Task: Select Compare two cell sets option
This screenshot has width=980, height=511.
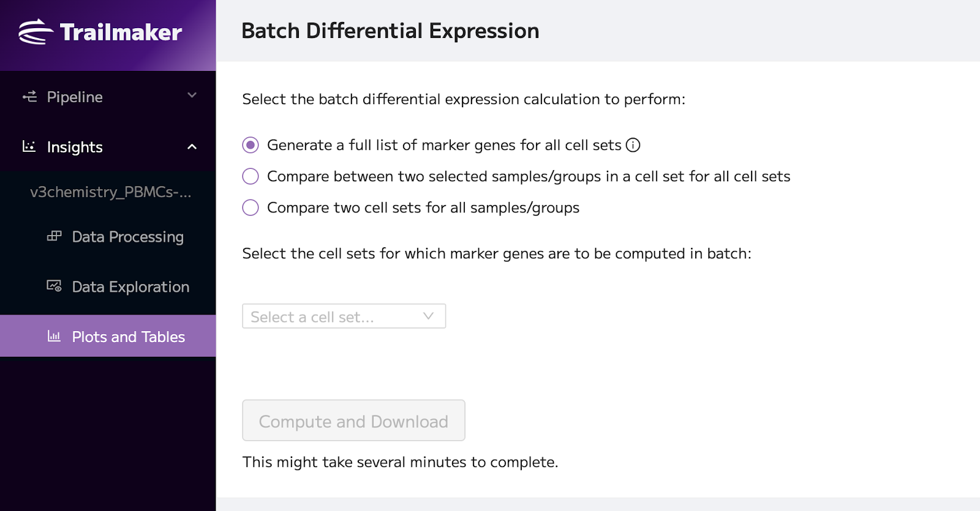Action: (251, 207)
